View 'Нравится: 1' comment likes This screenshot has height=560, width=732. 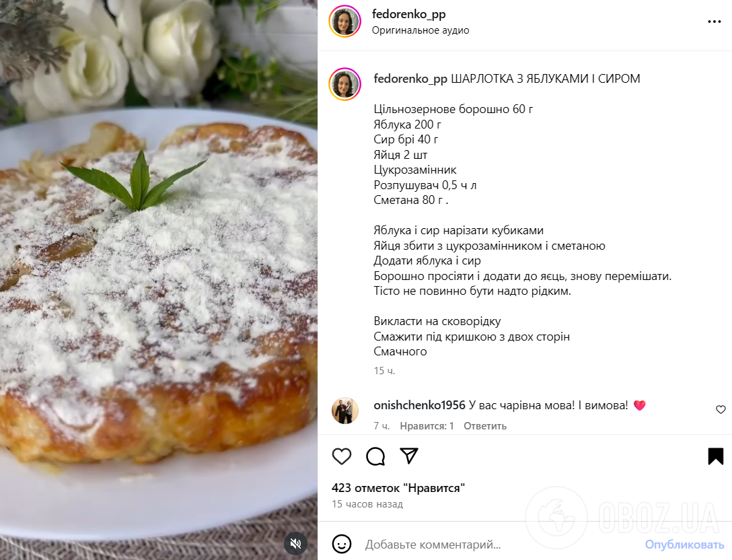pyautogui.click(x=427, y=426)
